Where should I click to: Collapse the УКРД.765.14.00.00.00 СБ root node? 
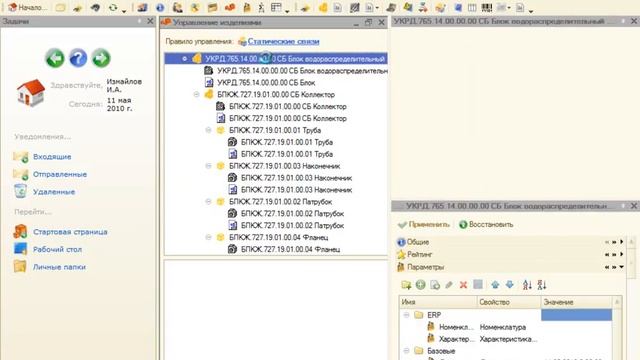184,59
